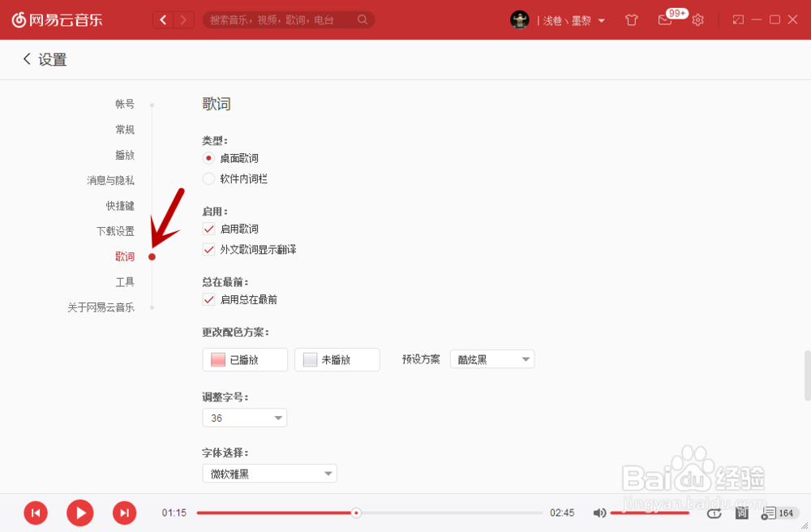This screenshot has width=811, height=532.
Task: Open the playlist showing 164 songs
Action: pos(772,513)
